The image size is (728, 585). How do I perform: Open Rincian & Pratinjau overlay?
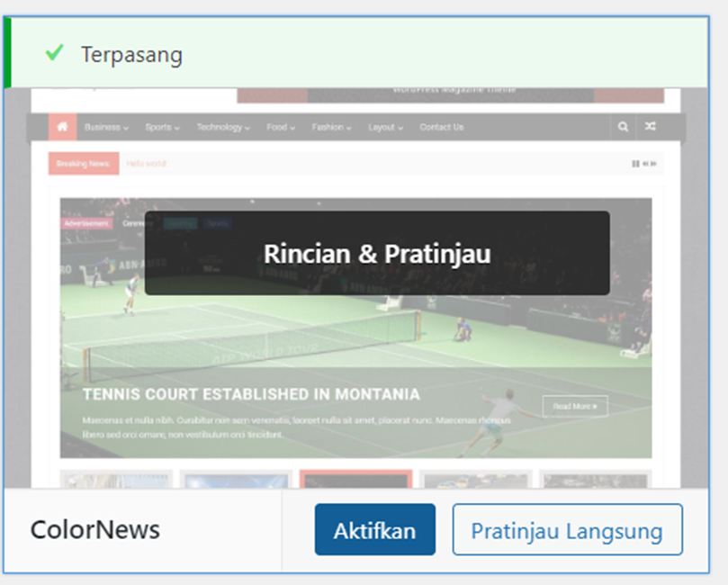(376, 254)
